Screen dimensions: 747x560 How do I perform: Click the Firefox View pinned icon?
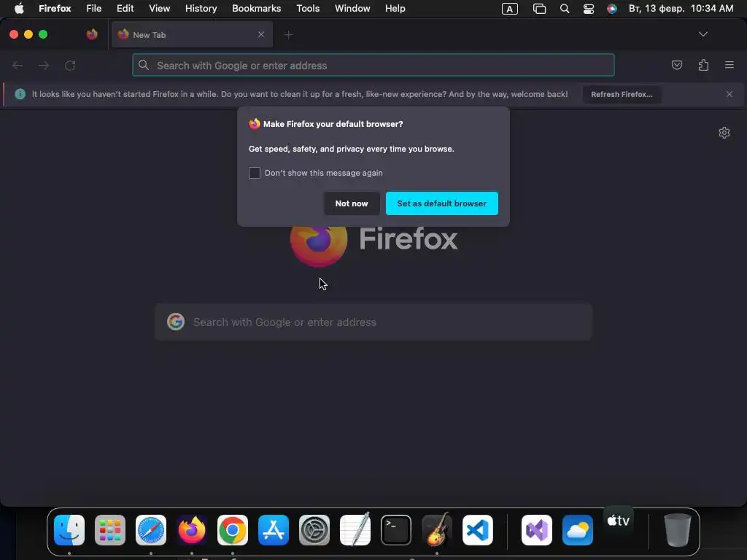(x=92, y=34)
